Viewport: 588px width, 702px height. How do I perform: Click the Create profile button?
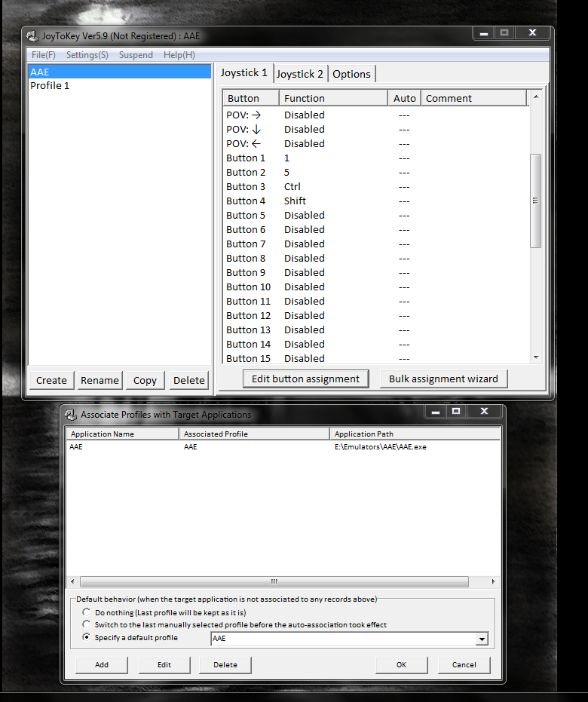click(51, 380)
